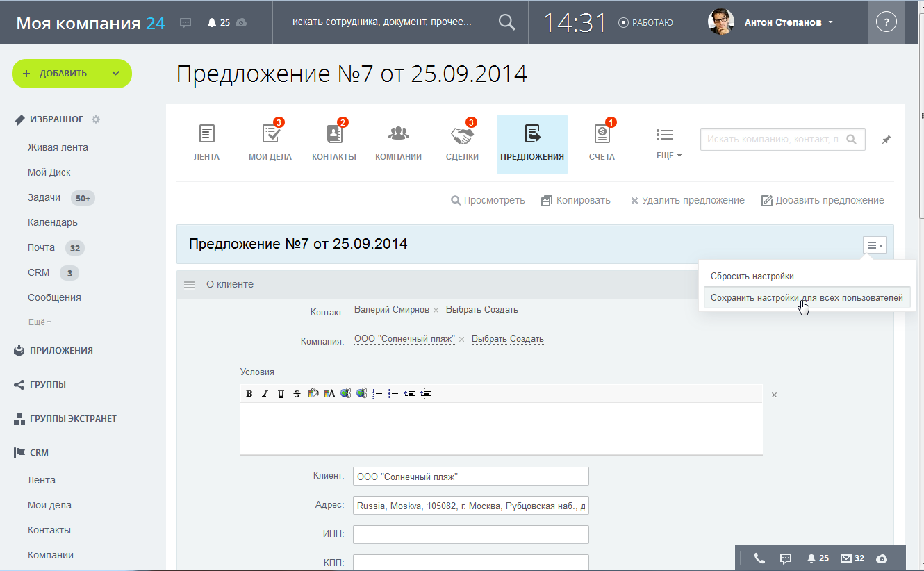Click the pin icon beside CRM search
Image resolution: width=924 pixels, height=571 pixels.
pos(886,140)
